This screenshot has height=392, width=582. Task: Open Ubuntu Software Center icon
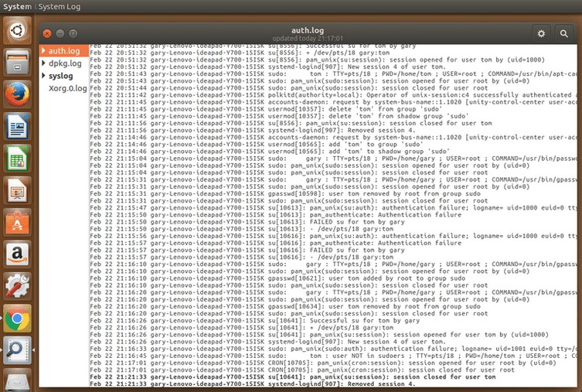(x=17, y=223)
